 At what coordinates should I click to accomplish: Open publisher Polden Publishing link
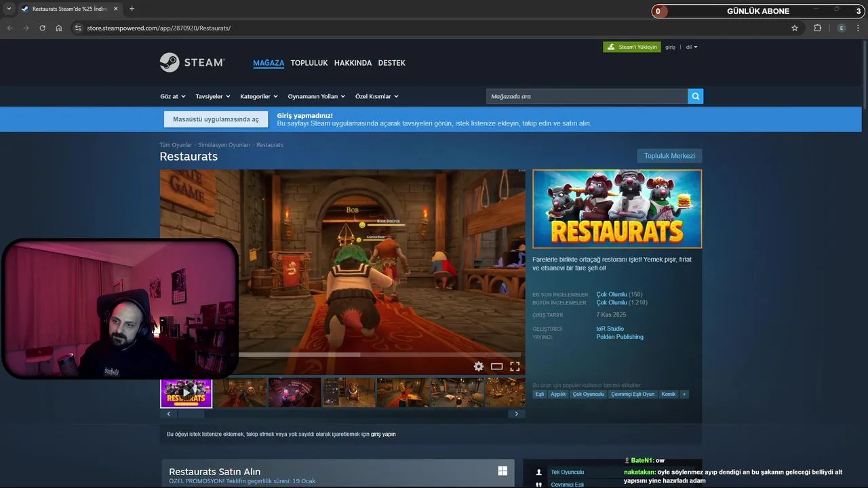coord(620,337)
